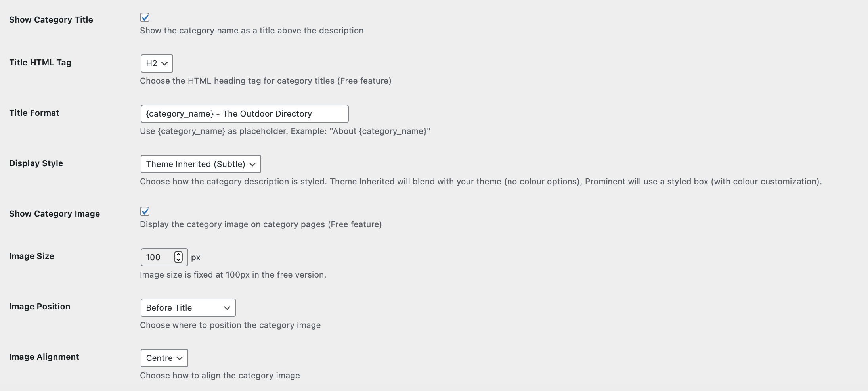868x391 pixels.
Task: Select the Theme Inherited (Subtle) style option
Action: [x=200, y=164]
